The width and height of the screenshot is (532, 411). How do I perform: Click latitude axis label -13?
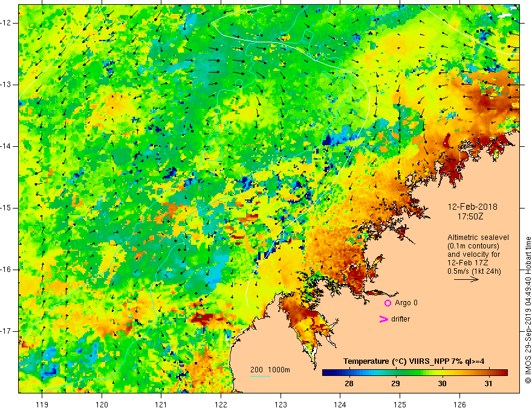[6, 85]
